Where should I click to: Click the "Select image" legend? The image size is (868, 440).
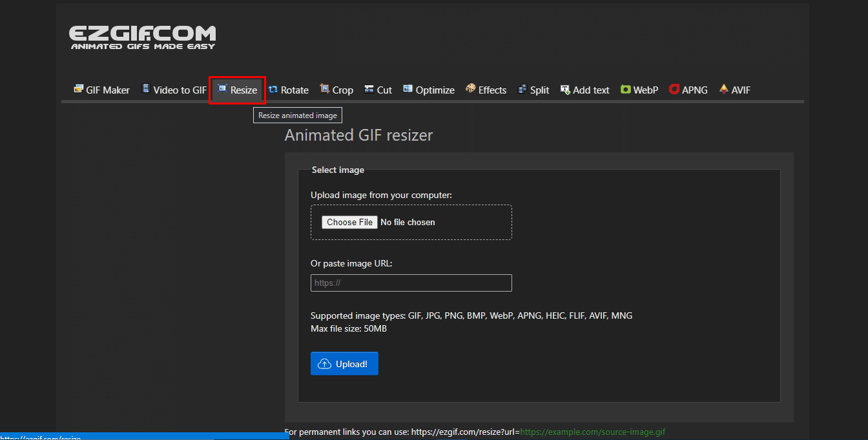(x=338, y=170)
